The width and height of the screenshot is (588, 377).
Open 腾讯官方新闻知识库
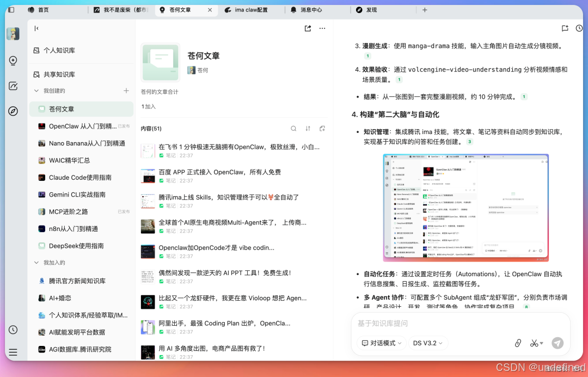[81, 281]
